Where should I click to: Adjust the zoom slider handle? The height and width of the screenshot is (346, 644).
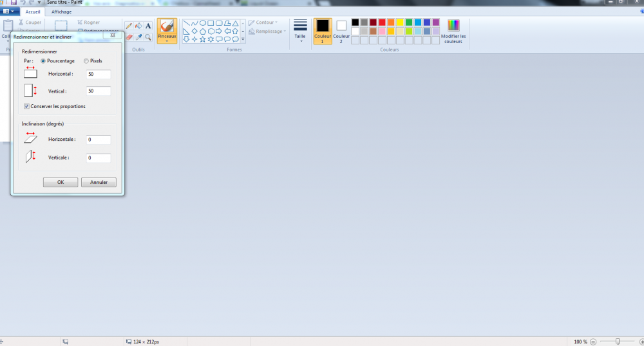(x=618, y=341)
